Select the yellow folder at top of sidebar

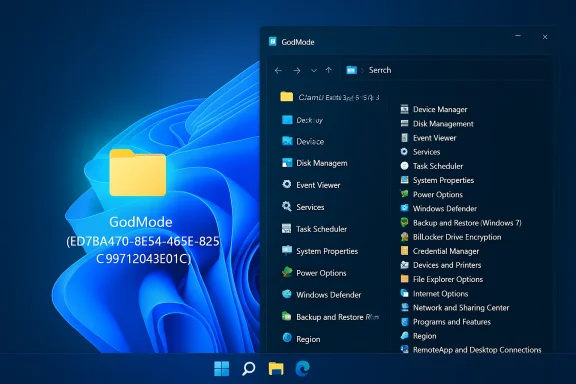[x=287, y=97]
